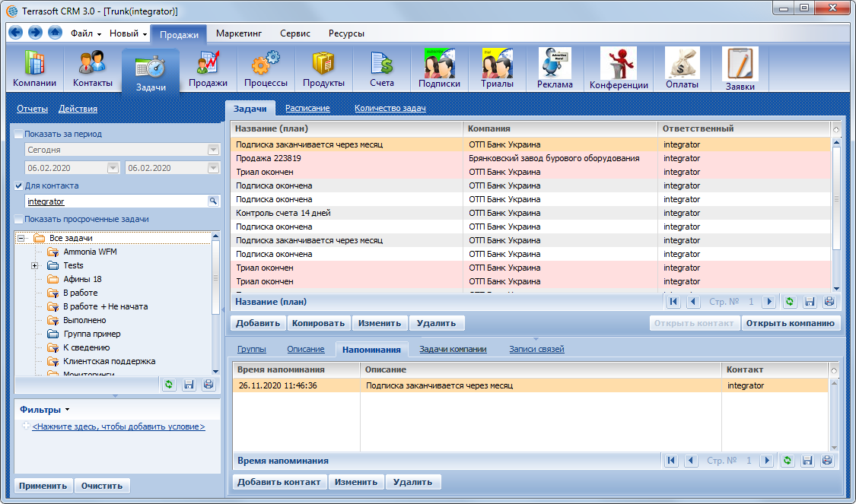Open the Новый menu dropdown
856x504 pixels.
point(129,33)
